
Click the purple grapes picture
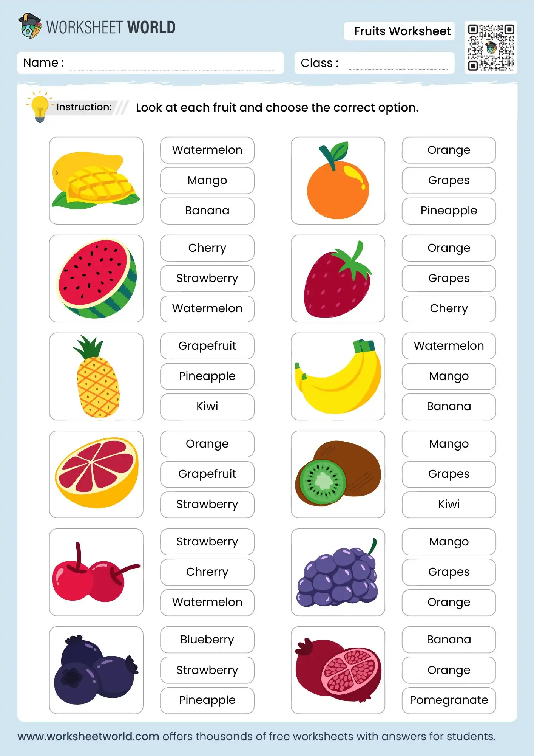(x=338, y=572)
